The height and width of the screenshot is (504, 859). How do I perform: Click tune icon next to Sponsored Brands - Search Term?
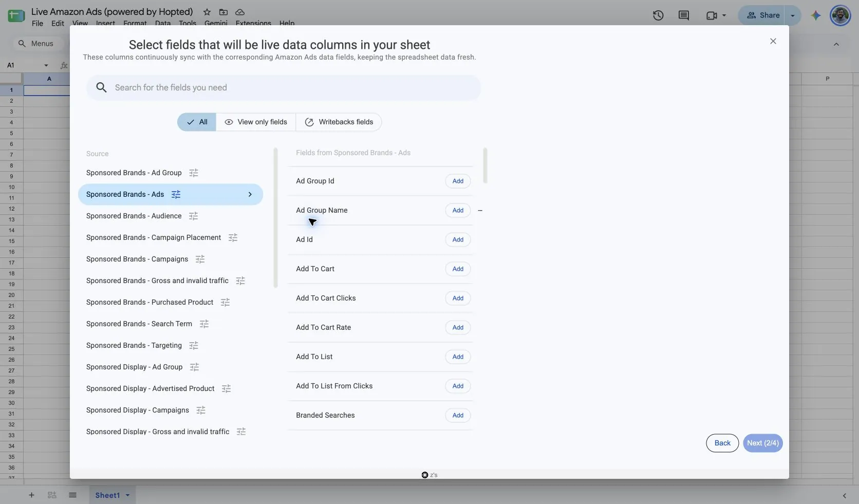204,324
